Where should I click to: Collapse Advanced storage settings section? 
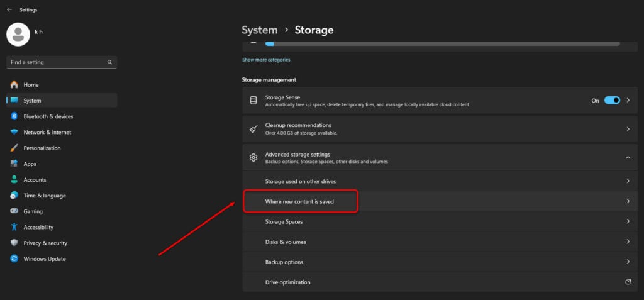point(628,157)
